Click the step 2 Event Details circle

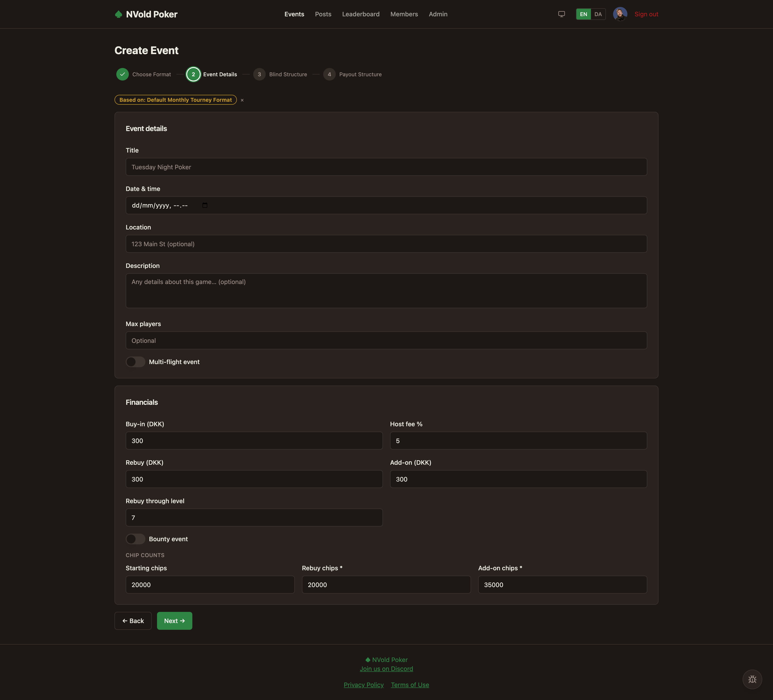point(193,74)
